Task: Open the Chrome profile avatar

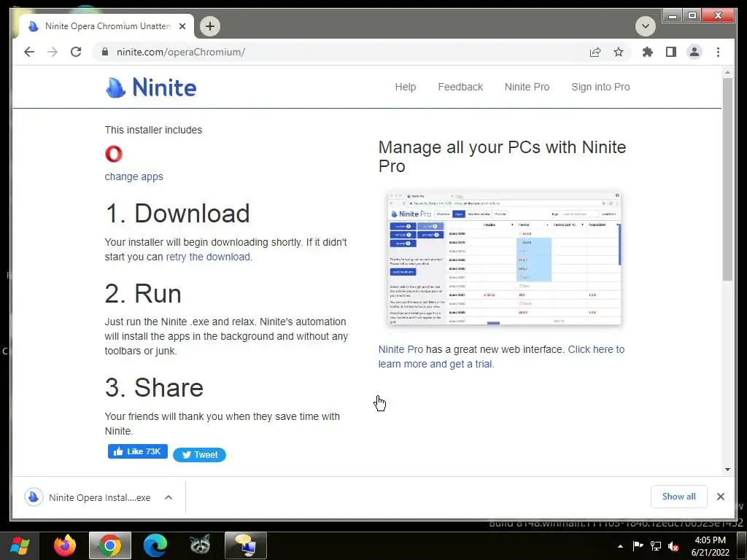Action: click(694, 52)
